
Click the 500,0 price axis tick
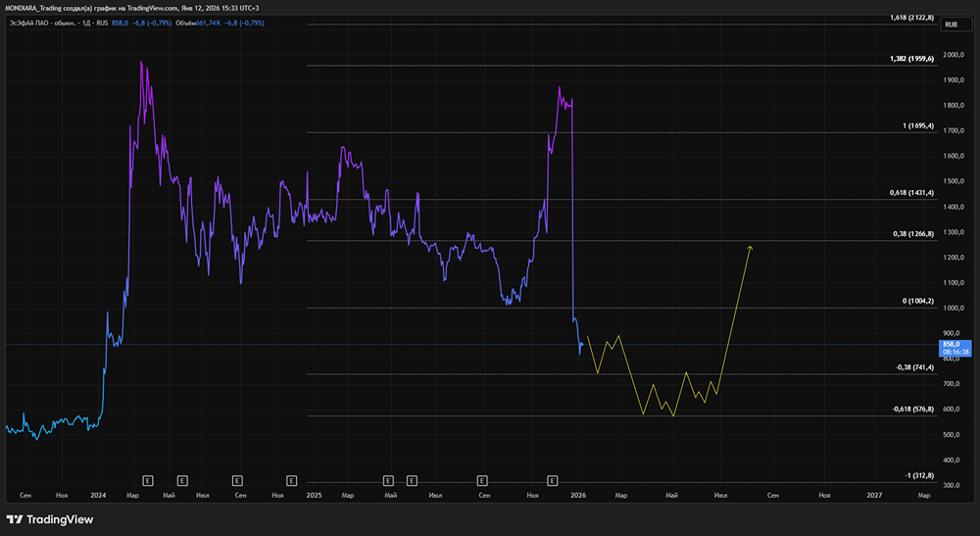(x=954, y=435)
